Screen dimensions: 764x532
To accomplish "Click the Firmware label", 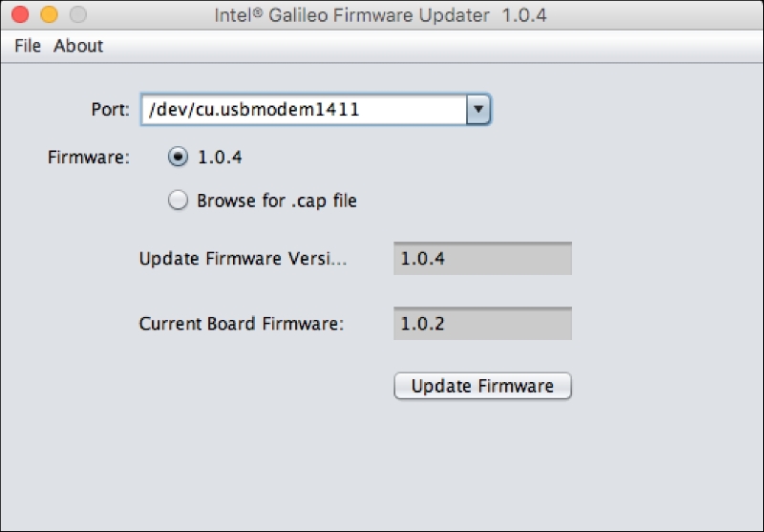I will [89, 158].
